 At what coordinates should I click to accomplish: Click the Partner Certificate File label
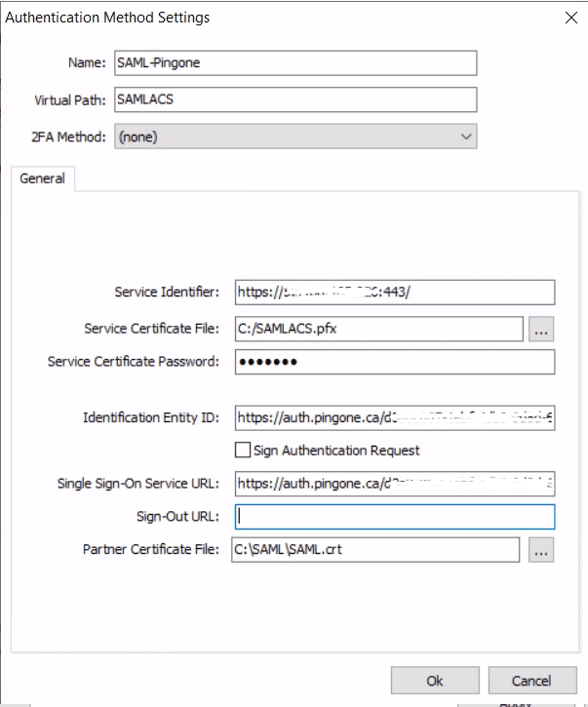coord(151,549)
